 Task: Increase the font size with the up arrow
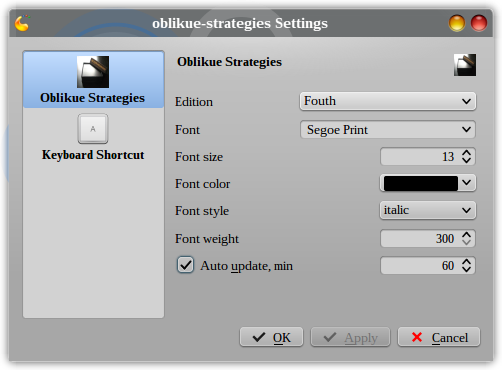coord(466,153)
